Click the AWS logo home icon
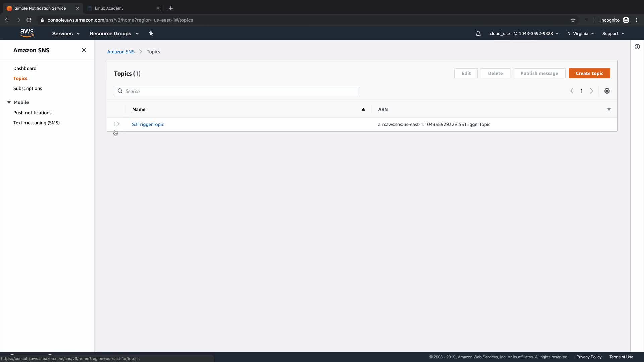This screenshot has width=644, height=362. pos(27,33)
